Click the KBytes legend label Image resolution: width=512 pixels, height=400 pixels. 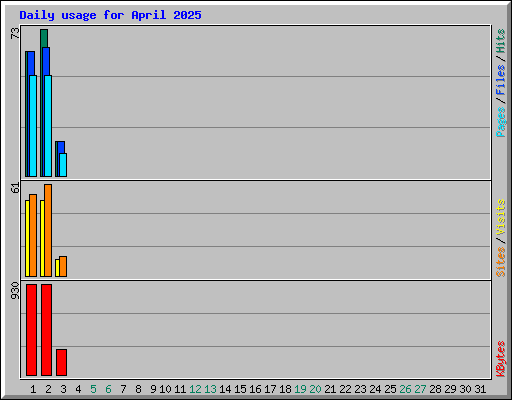pos(500,359)
